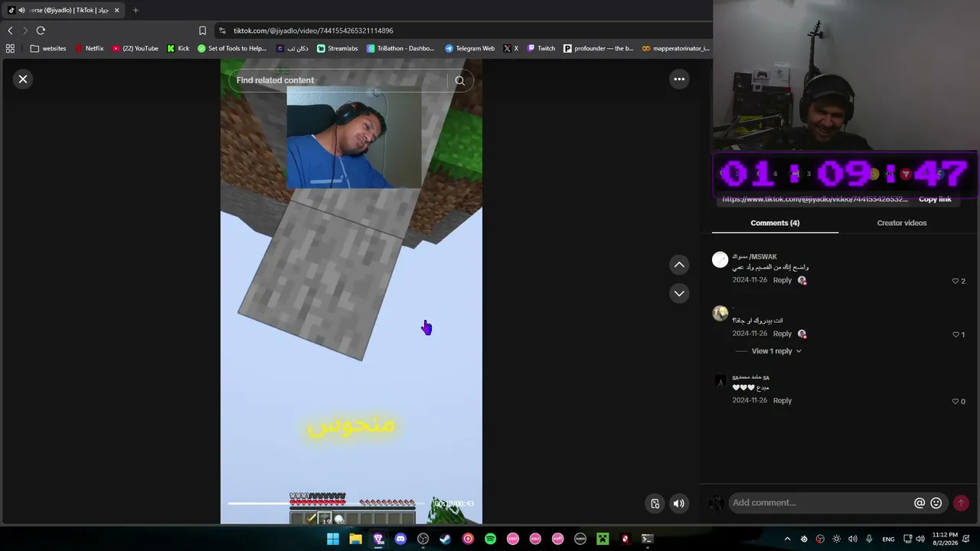Open the Set of Tools to Help bookmark
This screenshot has height=551, width=980.
(x=232, y=48)
